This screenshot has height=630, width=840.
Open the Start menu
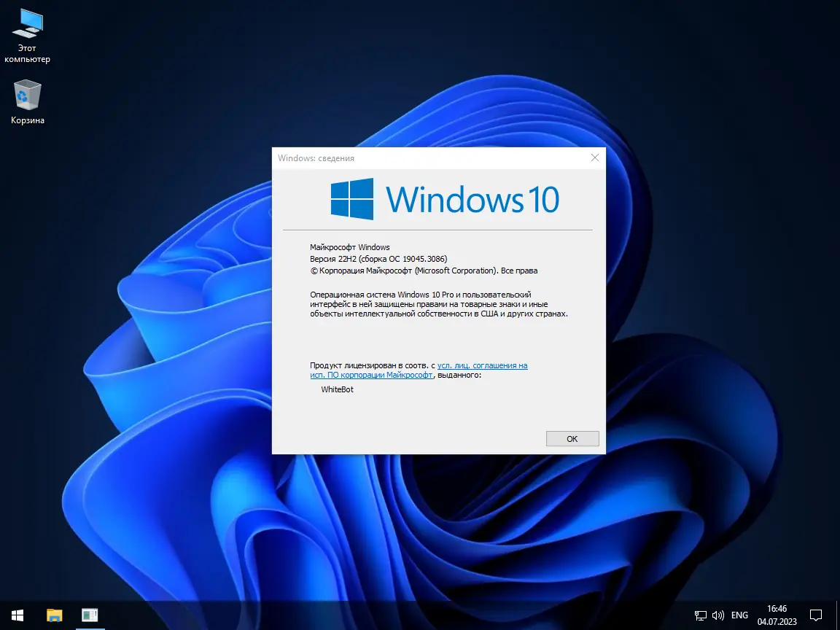pos(17,615)
